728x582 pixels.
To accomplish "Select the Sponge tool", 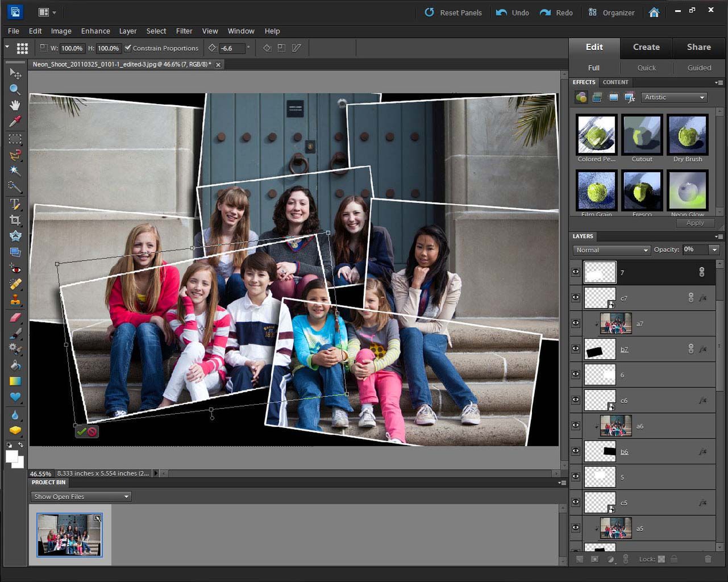I will (x=15, y=431).
